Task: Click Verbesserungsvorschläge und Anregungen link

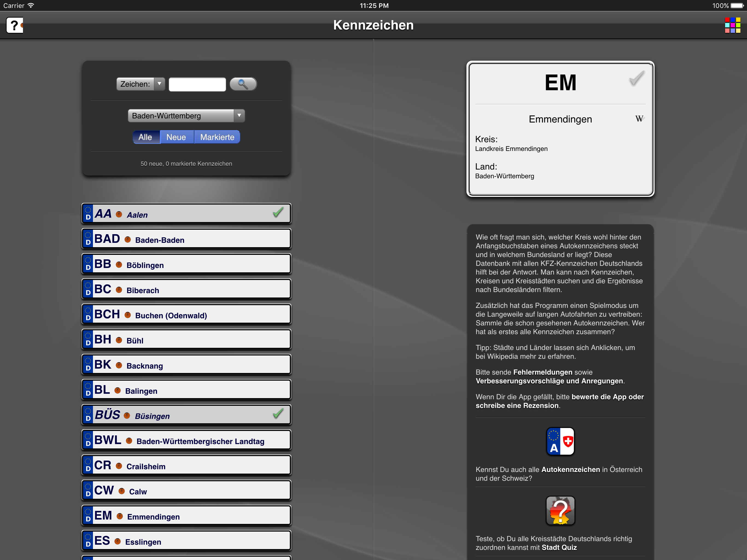Action: pos(549,381)
